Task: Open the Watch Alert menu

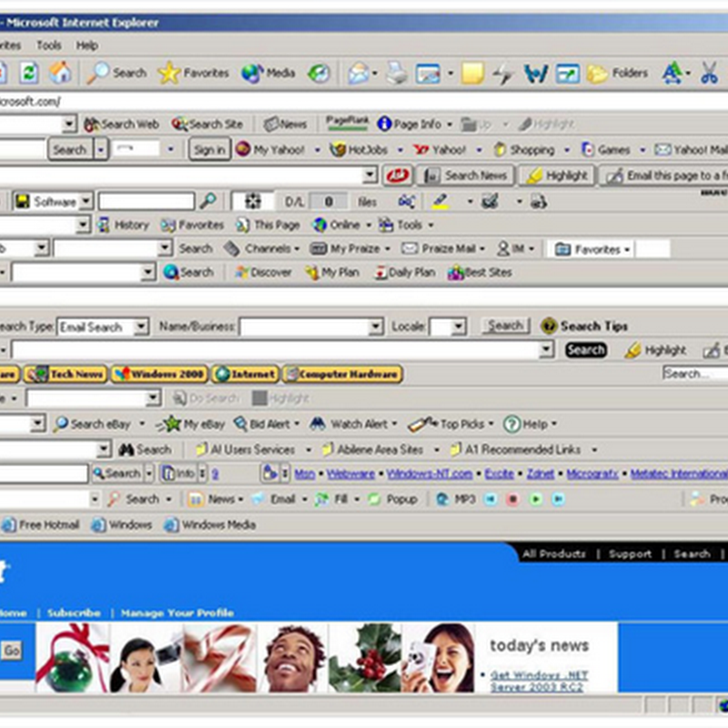Action: pos(353,424)
